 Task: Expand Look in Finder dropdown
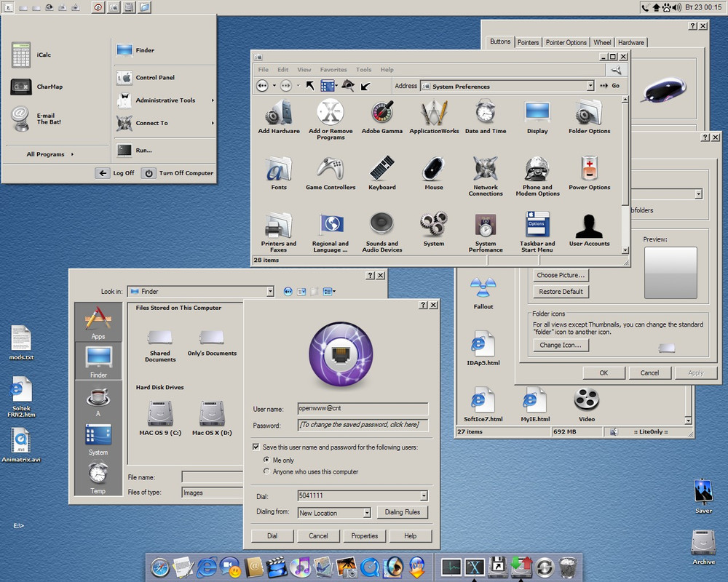click(x=270, y=292)
